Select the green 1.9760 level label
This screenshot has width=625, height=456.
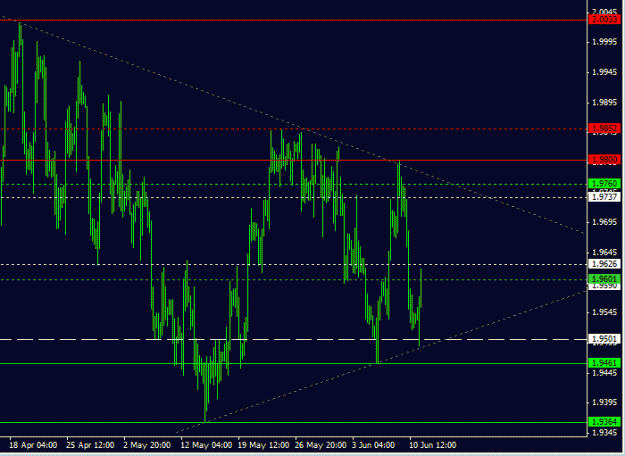604,184
